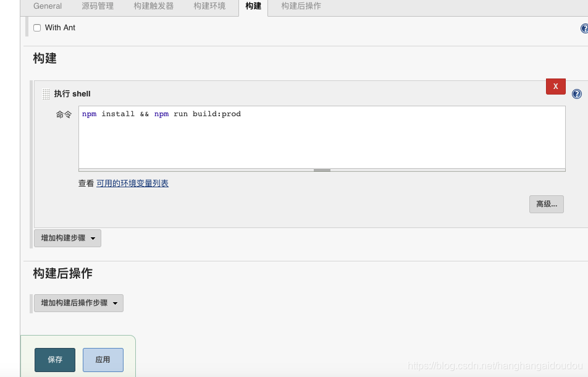This screenshot has width=588, height=377.
Task: Open 可用的环境变量列表 link
Action: coord(132,183)
